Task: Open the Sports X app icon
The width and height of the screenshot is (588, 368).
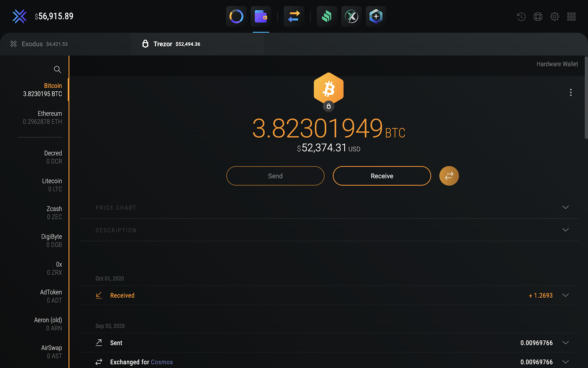Action: click(351, 16)
